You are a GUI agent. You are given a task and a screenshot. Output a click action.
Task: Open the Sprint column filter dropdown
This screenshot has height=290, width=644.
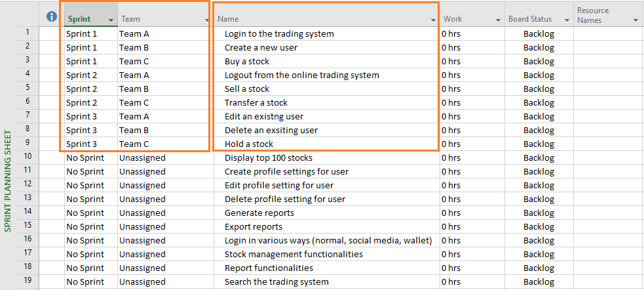[111, 20]
